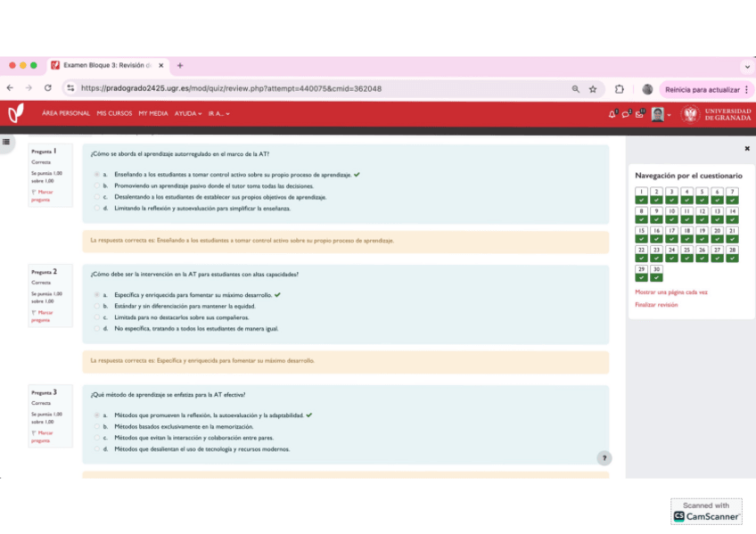This screenshot has height=534, width=756.
Task: Open the extensions puzzle icon
Action: click(619, 88)
